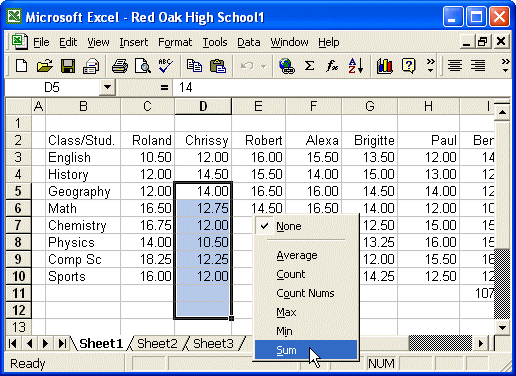
Task: Click the Geography cell in column B
Action: [x=83, y=191]
